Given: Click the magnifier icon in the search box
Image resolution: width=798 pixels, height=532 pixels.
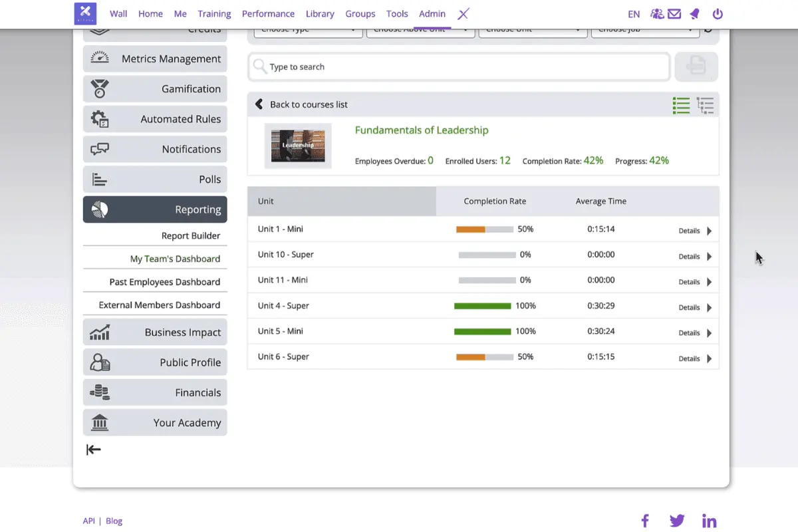Looking at the screenshot, I should tap(260, 66).
